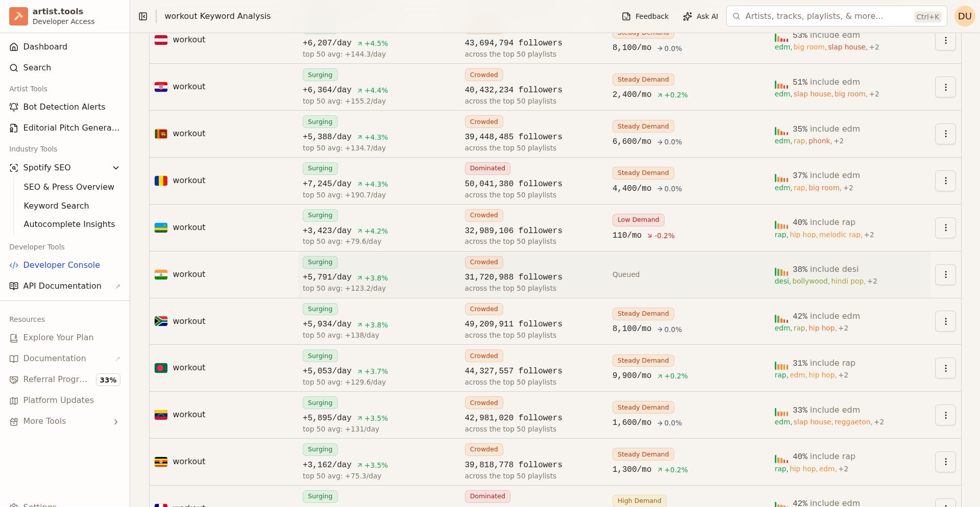Click the workout Keyword Analysis title
Viewport: 980px width, 507px height.
coord(217,16)
